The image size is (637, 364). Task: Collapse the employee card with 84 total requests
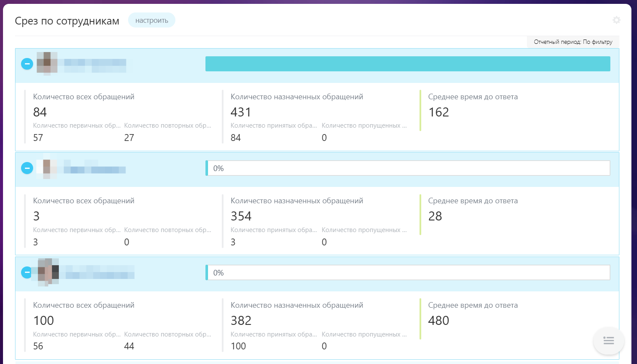coord(27,64)
